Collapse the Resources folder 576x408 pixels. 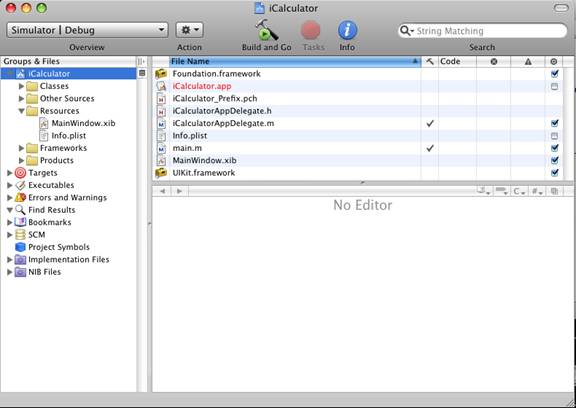[x=21, y=111]
